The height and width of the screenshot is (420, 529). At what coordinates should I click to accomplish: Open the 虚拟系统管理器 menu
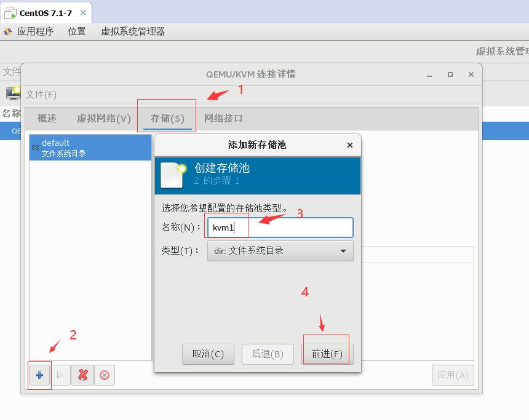click(133, 32)
